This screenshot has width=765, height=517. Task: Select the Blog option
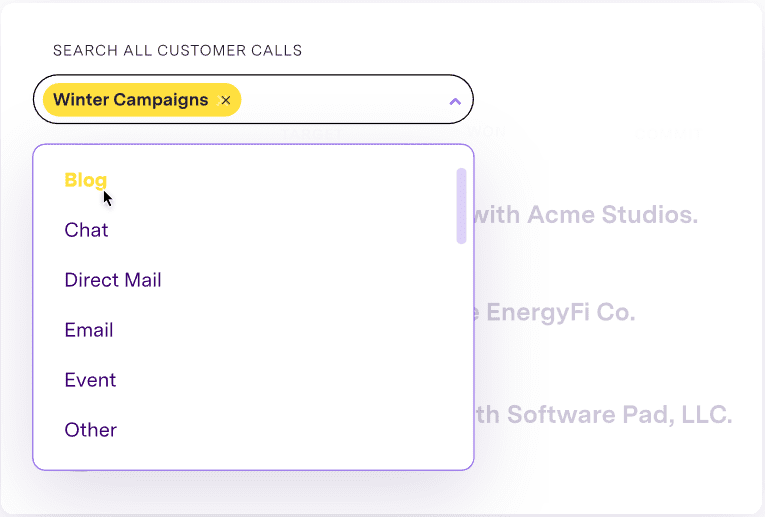click(x=85, y=180)
